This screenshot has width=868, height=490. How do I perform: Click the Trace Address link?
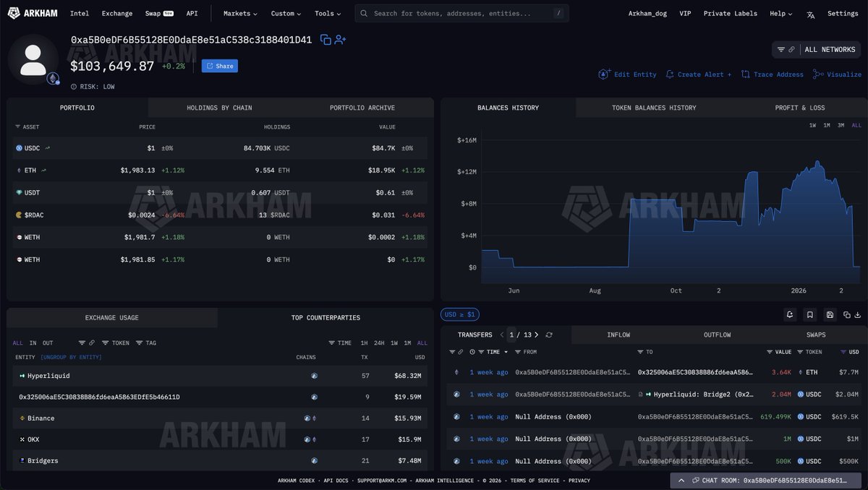pos(772,74)
